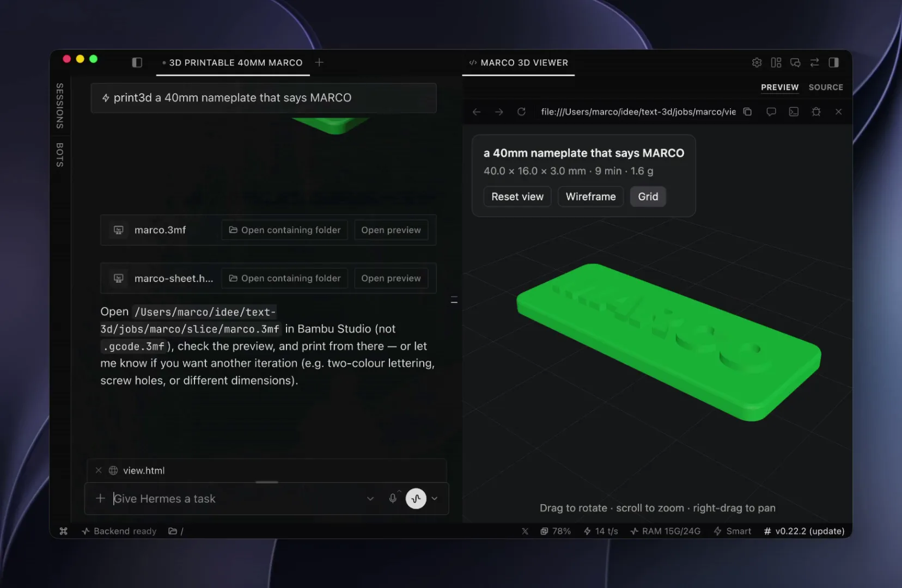Toggle the left sidebar panel icon

(x=137, y=63)
